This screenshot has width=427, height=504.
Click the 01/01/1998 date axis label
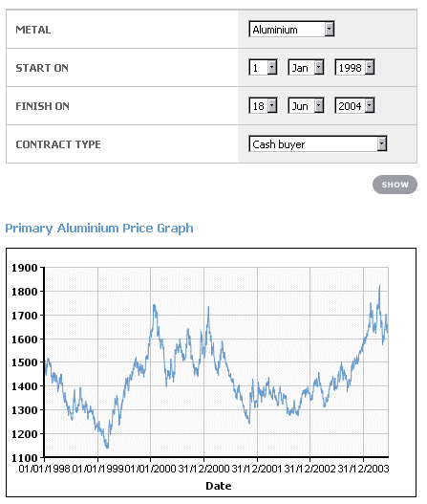coord(44,469)
